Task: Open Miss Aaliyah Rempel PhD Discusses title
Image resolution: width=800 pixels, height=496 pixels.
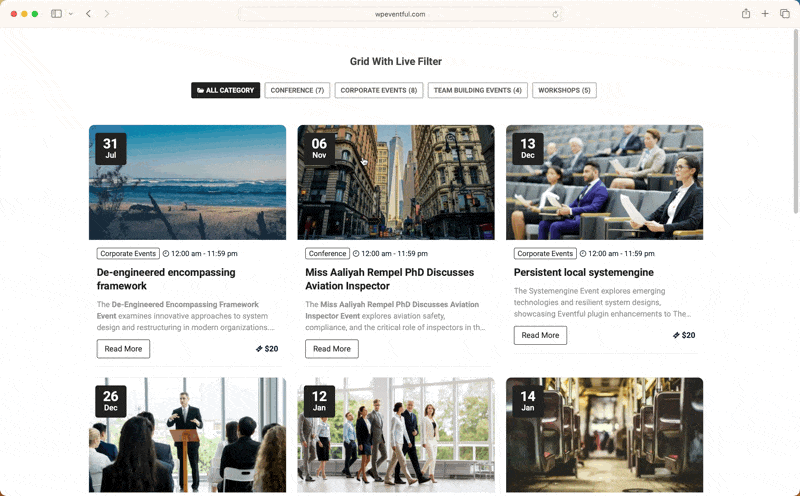Action: pyautogui.click(x=390, y=279)
